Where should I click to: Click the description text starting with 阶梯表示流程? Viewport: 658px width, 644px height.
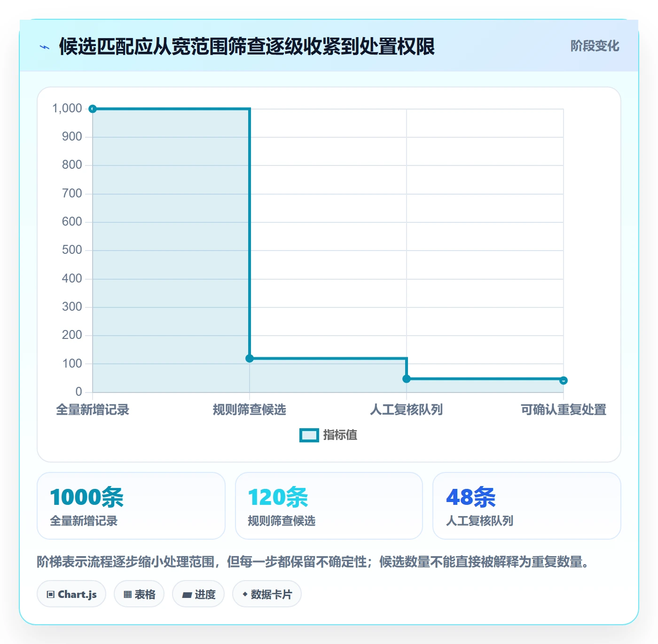tap(314, 562)
